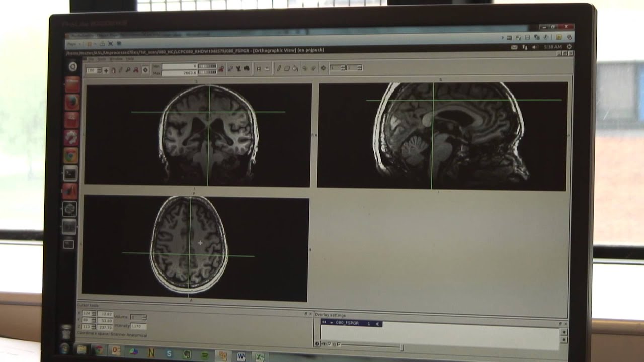Click the circled diamond toolbar button

click(x=145, y=70)
